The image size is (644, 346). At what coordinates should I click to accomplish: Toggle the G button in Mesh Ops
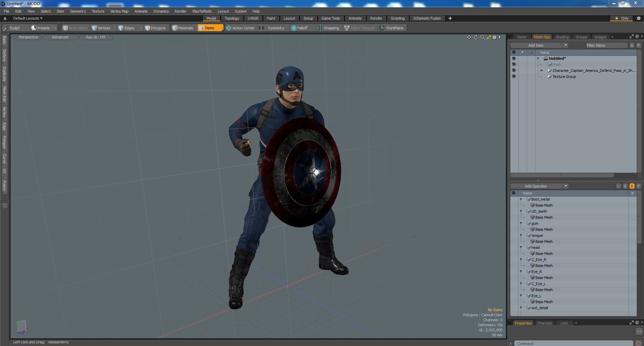coord(625,186)
